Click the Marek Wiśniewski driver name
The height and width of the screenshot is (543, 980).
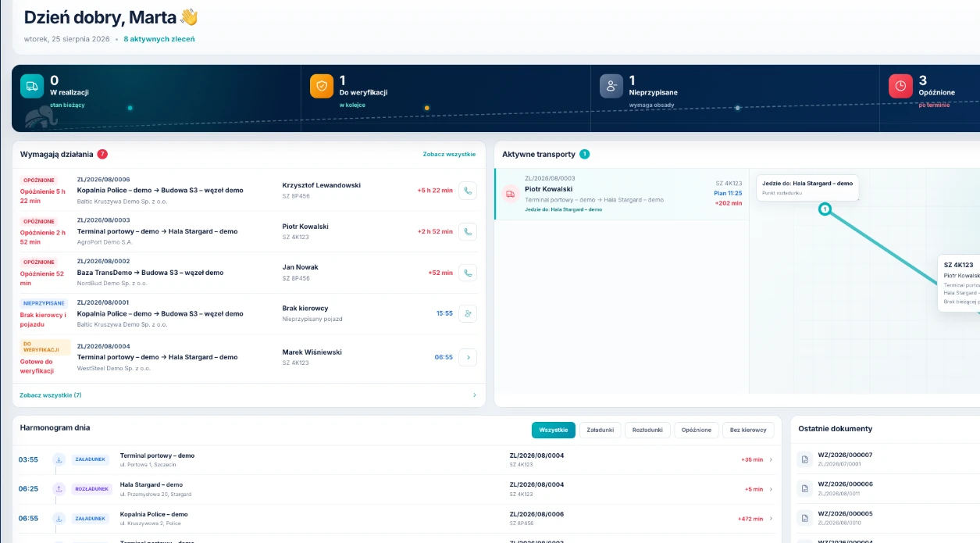312,352
